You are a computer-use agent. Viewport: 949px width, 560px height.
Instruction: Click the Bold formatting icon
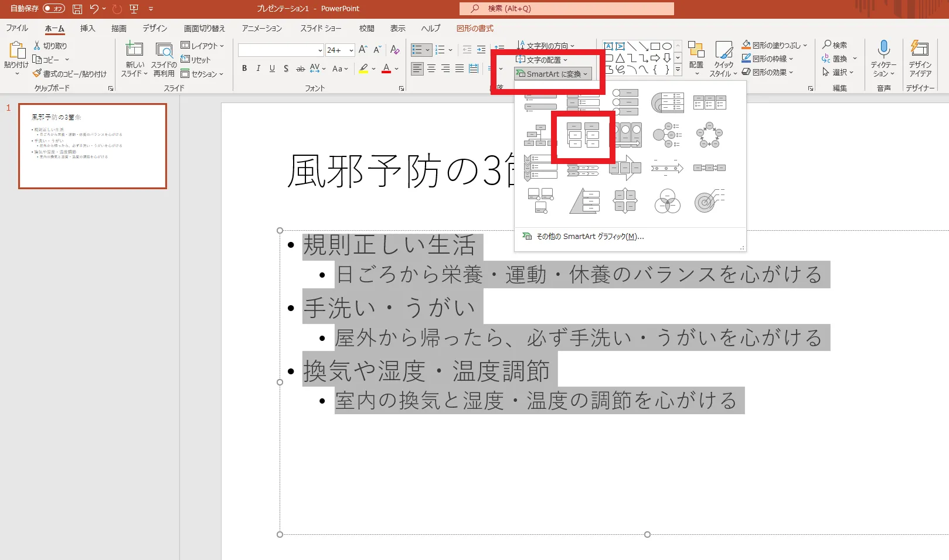click(x=244, y=69)
